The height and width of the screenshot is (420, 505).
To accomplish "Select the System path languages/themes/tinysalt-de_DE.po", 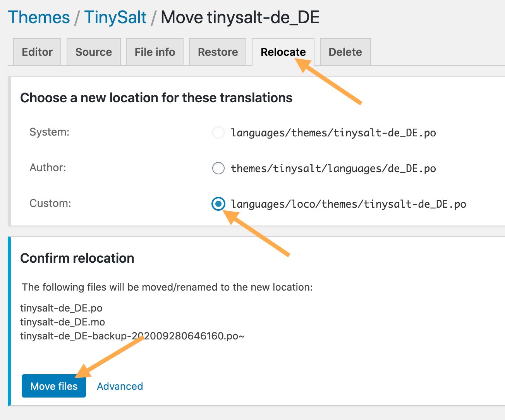I will (x=333, y=133).
